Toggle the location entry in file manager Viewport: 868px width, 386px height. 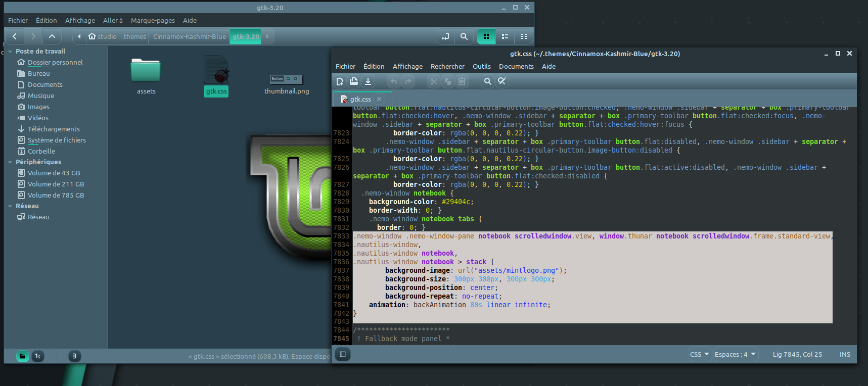click(445, 36)
